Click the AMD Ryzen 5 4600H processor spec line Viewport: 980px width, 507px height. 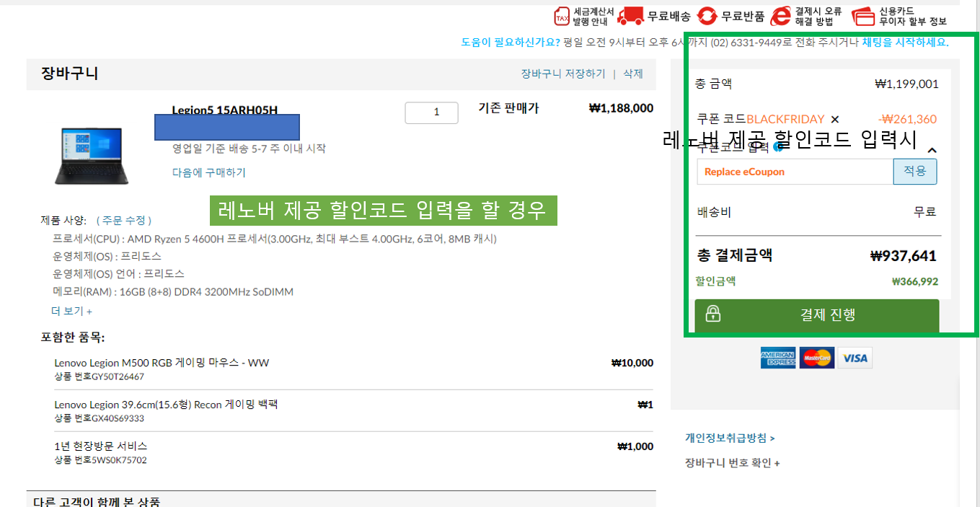pyautogui.click(x=275, y=239)
